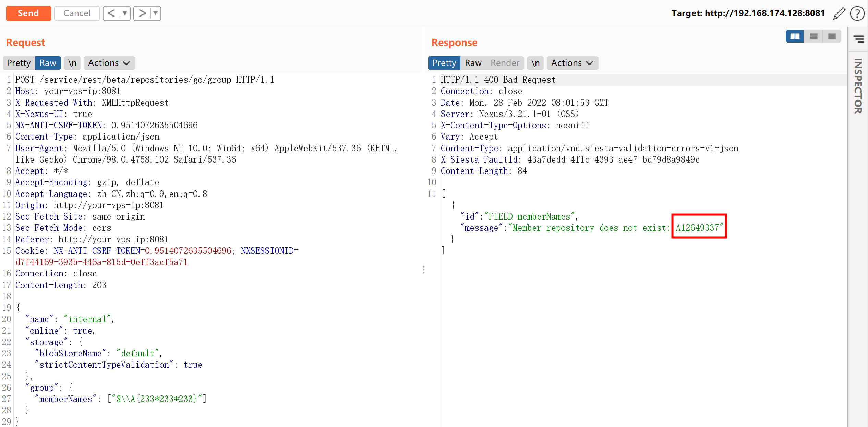
Task: Click the edit target pencil icon
Action: (839, 13)
